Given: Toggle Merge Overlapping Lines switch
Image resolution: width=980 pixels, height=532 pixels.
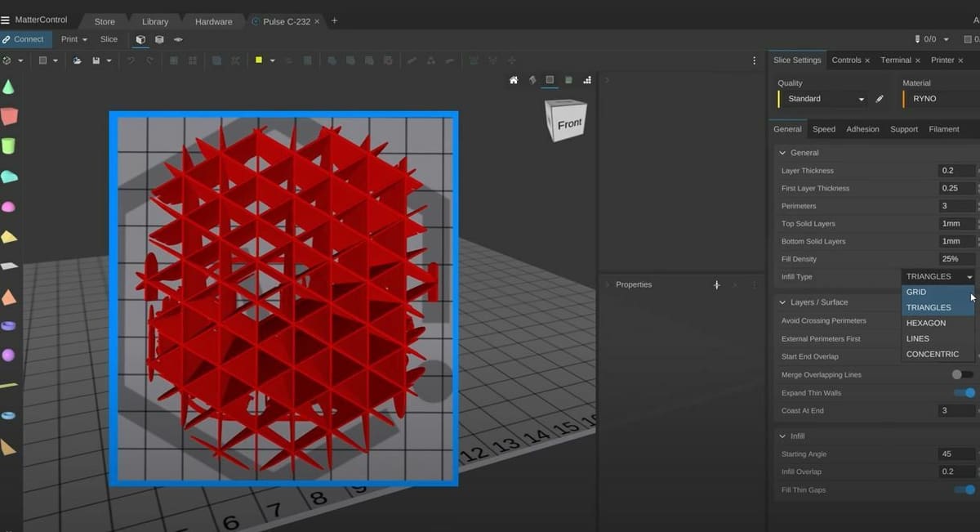Looking at the screenshot, I should point(962,374).
